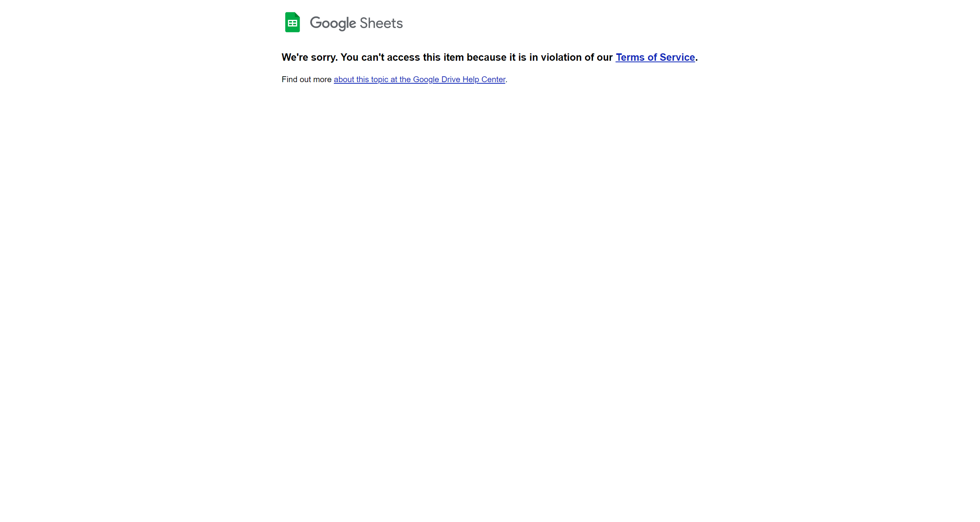
Task: Click the word "Service" in the bold heading
Action: [677, 57]
